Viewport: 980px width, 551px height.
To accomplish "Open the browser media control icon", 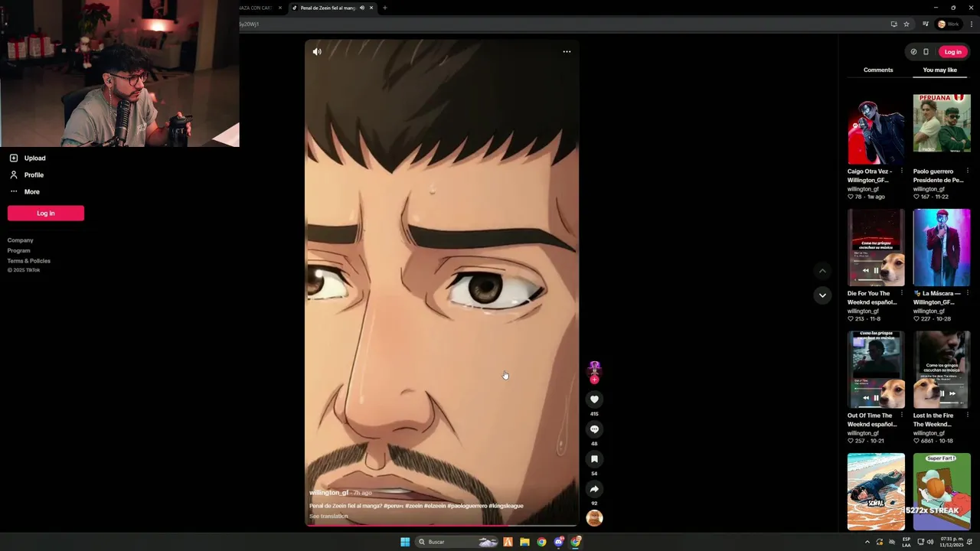I will click(x=925, y=24).
